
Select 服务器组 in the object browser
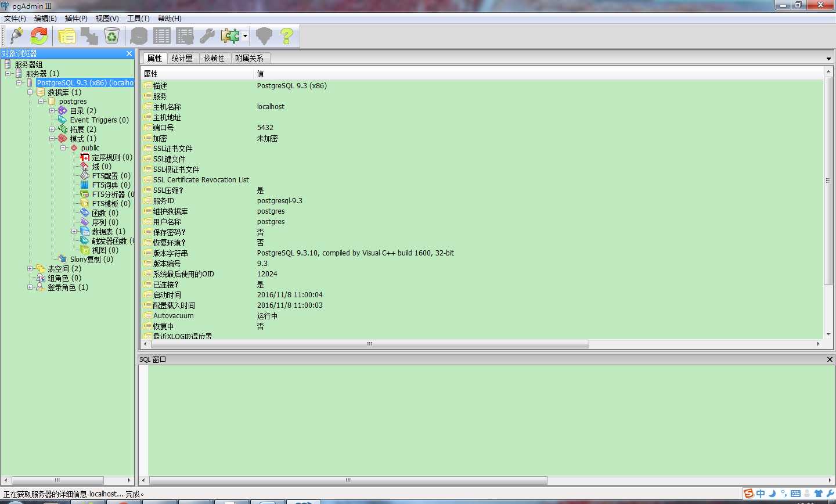(28, 64)
